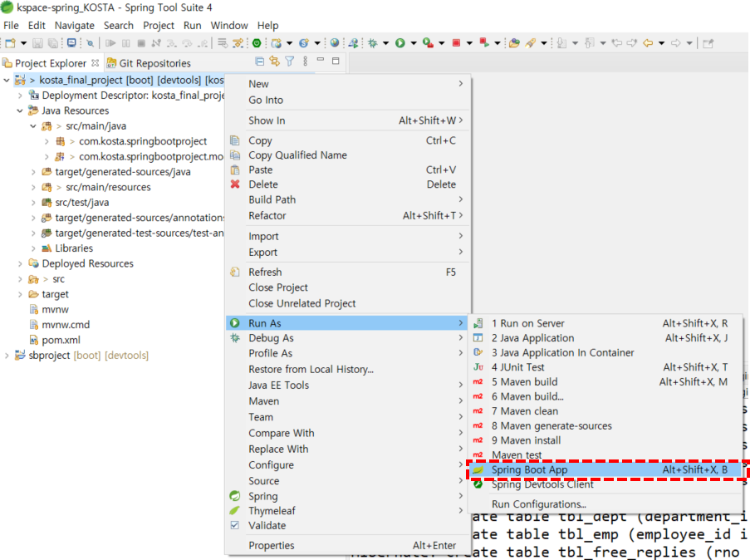The width and height of the screenshot is (750, 560).
Task: Select 2 Java Application in submenu
Action: [605, 338]
